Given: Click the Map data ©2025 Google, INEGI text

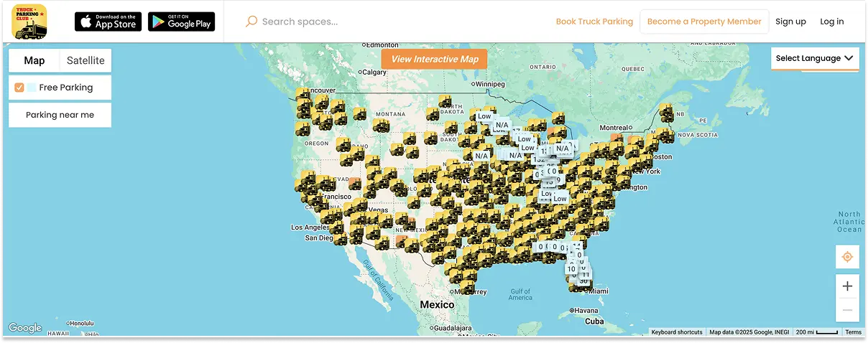Looking at the screenshot, I should point(749,332).
